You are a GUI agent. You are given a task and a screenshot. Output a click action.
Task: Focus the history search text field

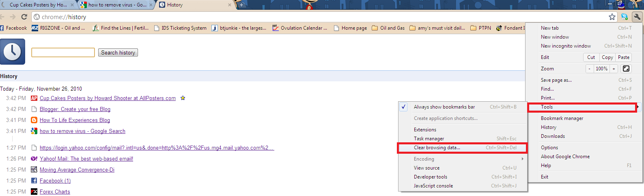pos(63,52)
